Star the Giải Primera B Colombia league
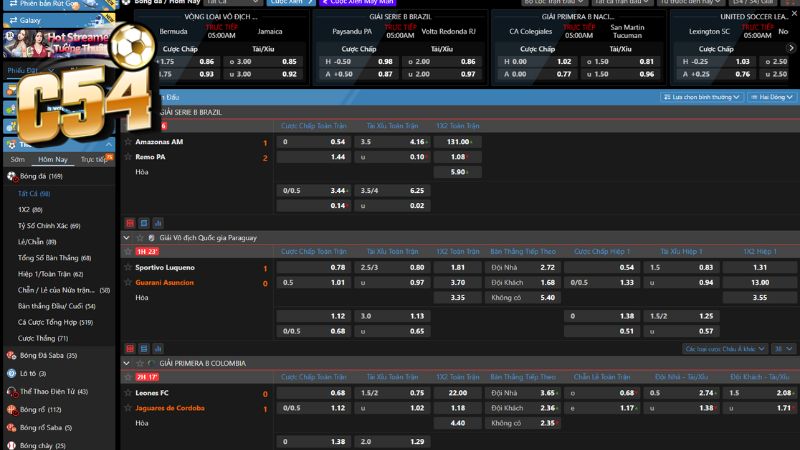800x450 pixels. pyautogui.click(x=138, y=363)
